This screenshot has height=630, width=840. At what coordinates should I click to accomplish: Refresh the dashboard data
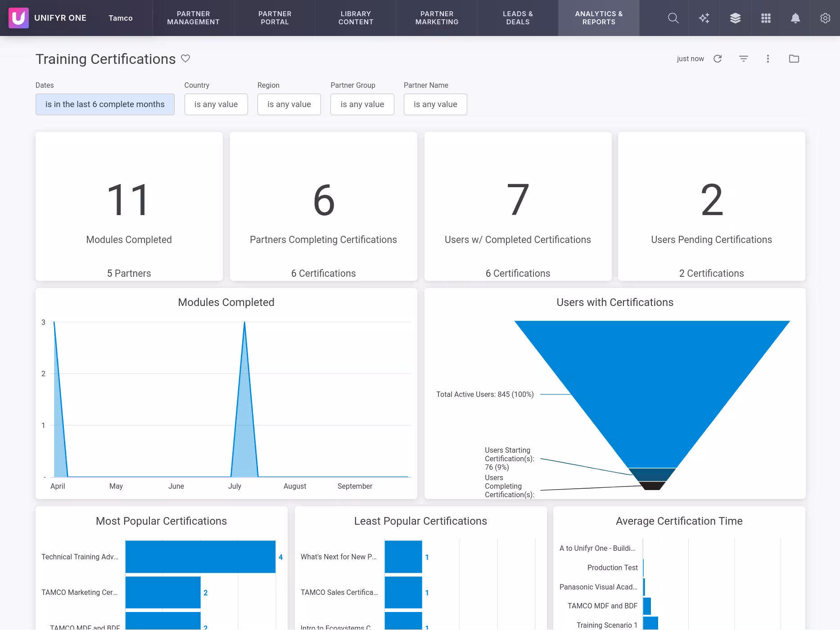(718, 58)
